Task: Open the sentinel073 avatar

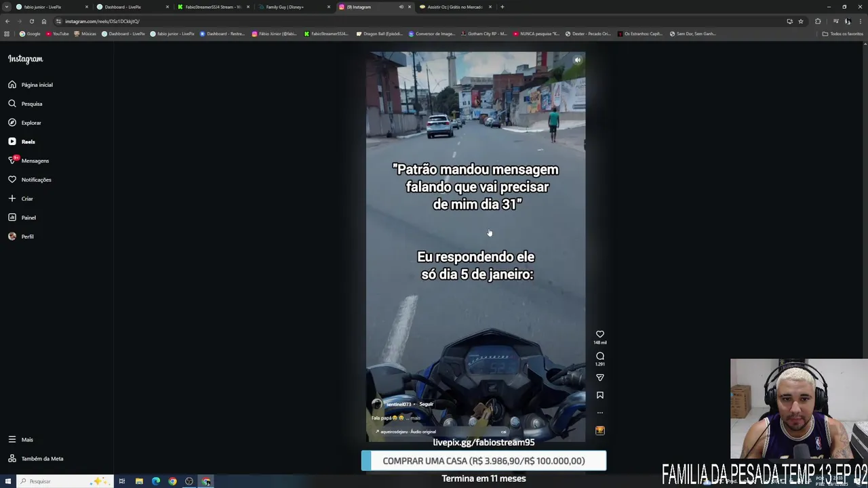Action: click(x=377, y=404)
